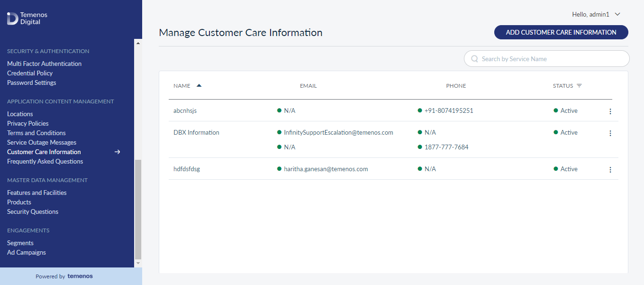The height and width of the screenshot is (285, 644).
Task: Click Master Data Management section label
Action: [x=47, y=180]
